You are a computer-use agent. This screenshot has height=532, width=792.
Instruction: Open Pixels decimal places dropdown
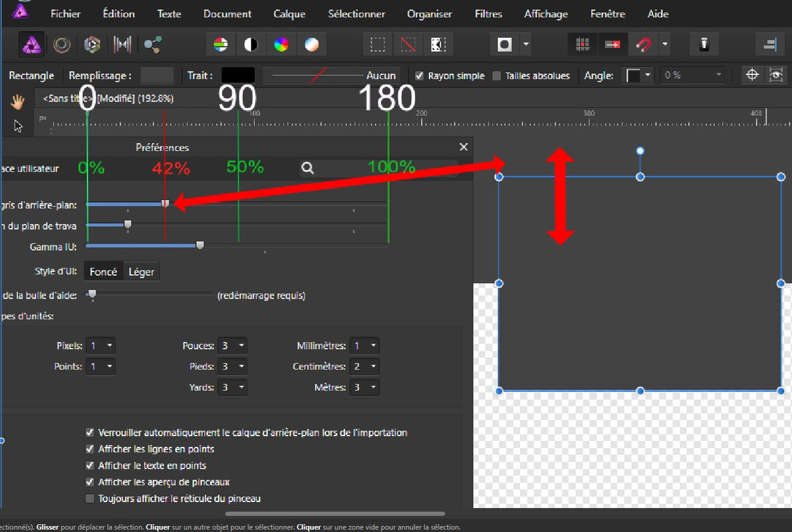point(100,346)
